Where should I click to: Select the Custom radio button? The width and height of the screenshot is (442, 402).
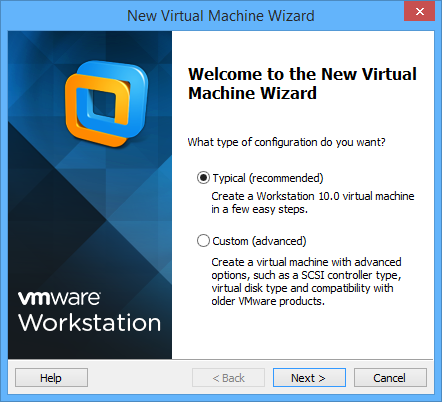[203, 240]
